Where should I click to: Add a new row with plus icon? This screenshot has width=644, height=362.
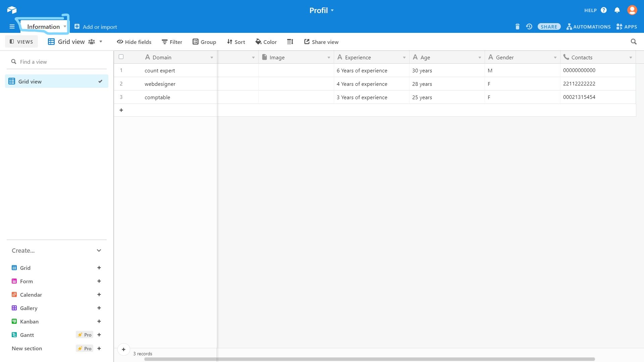click(121, 110)
